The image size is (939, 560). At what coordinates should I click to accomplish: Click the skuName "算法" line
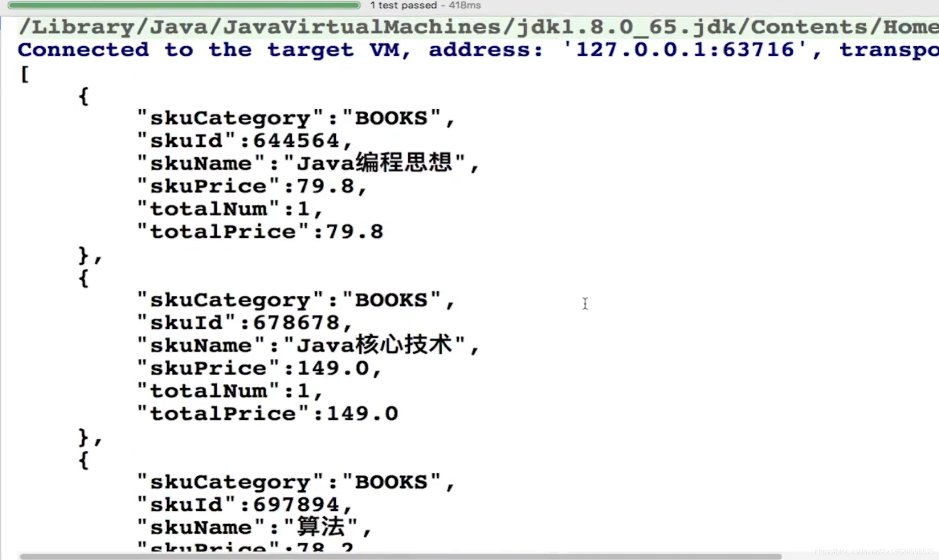254,527
